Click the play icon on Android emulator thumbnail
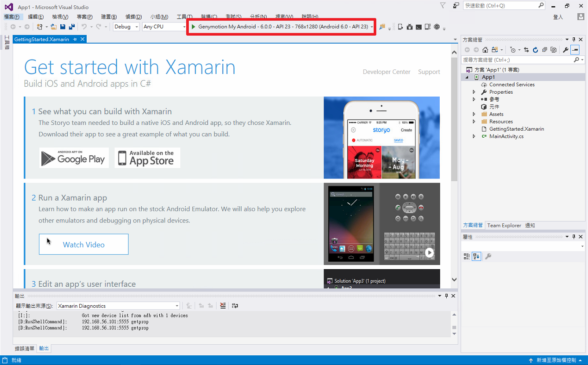 [x=429, y=253]
